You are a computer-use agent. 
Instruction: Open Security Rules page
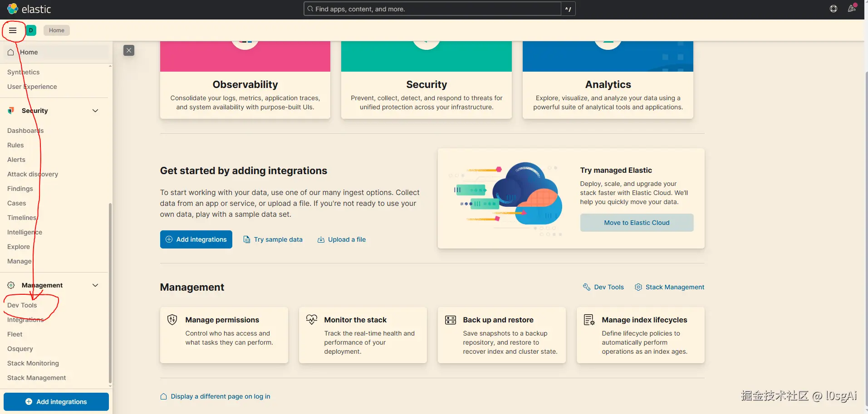[x=15, y=145]
